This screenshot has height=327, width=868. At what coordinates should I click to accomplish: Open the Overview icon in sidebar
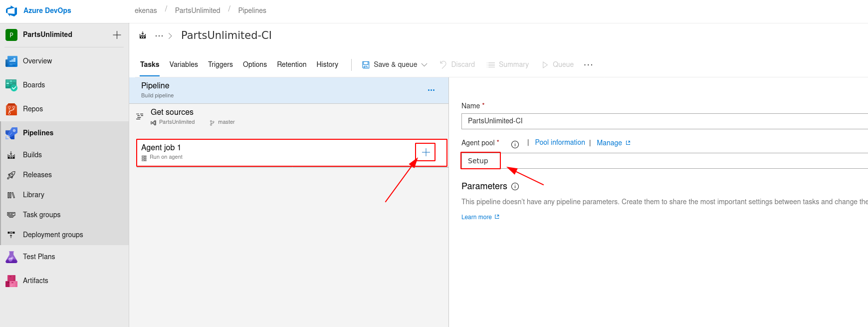coord(11,61)
